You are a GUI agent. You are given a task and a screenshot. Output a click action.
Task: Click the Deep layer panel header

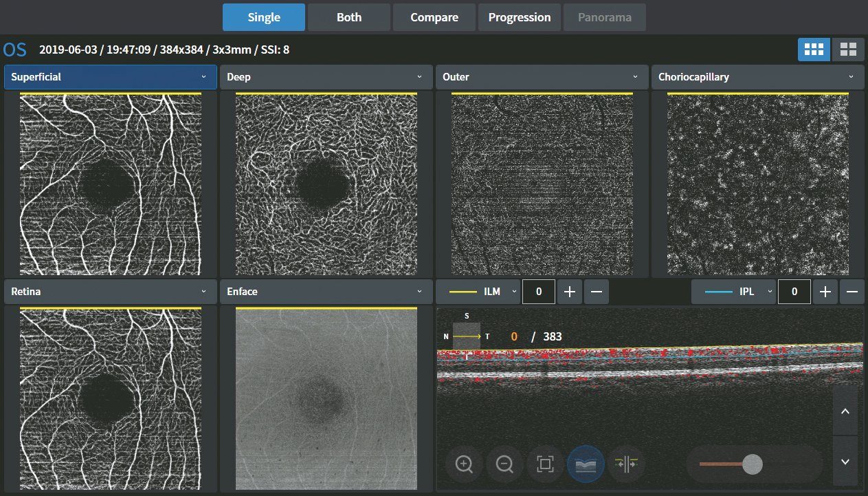(x=326, y=77)
